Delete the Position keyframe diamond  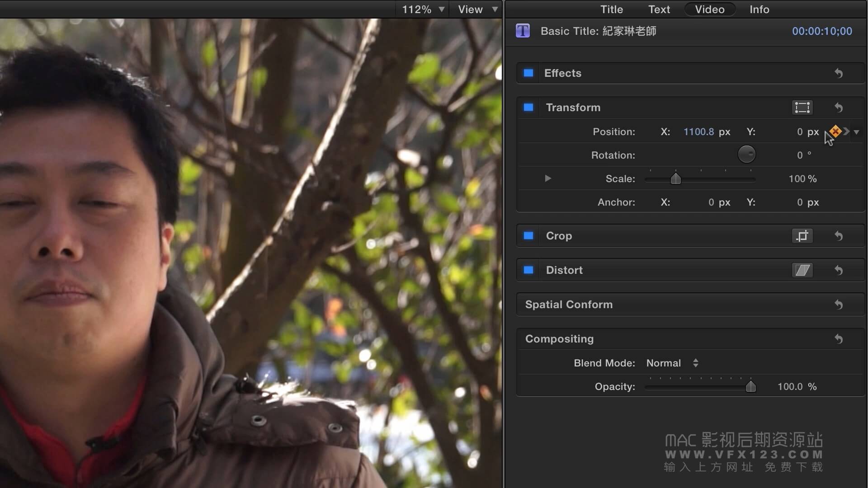click(835, 131)
